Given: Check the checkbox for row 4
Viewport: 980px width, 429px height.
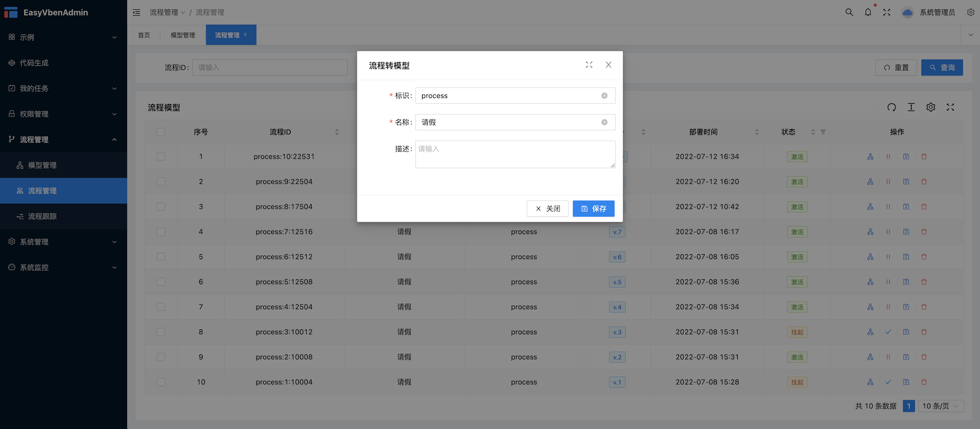Looking at the screenshot, I should coord(161,232).
